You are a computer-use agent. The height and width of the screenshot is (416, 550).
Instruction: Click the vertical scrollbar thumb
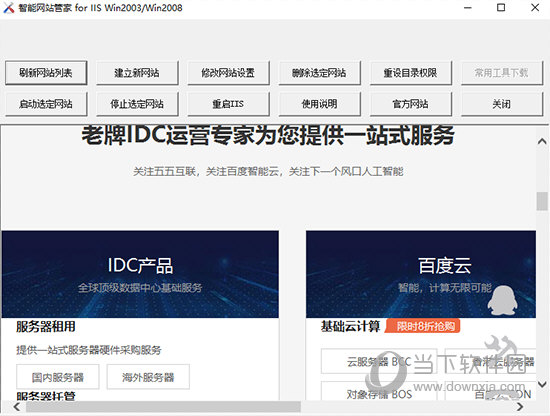click(542, 201)
